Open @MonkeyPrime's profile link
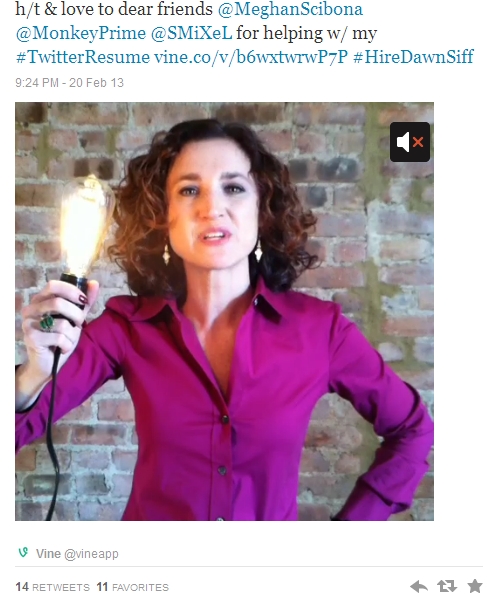This screenshot has width=487, height=595. coord(80,33)
